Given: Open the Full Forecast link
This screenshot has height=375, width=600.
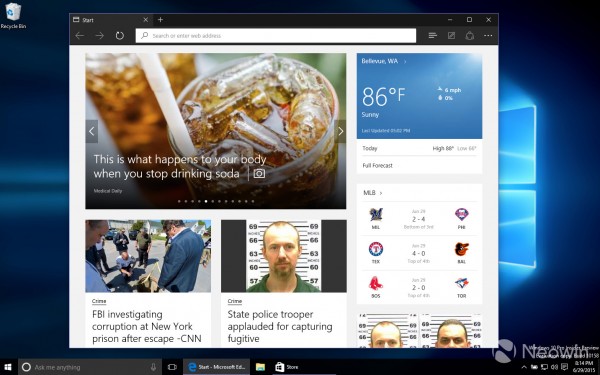Looking at the screenshot, I should 377,166.
